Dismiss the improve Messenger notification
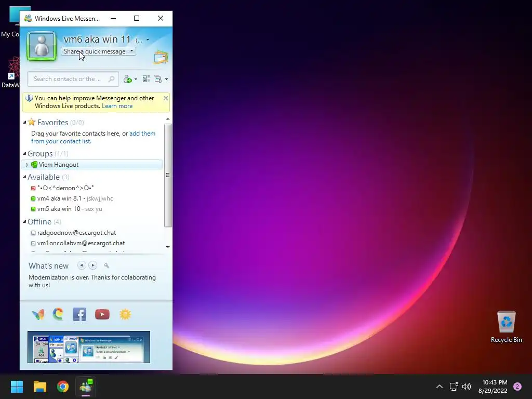 click(x=166, y=98)
